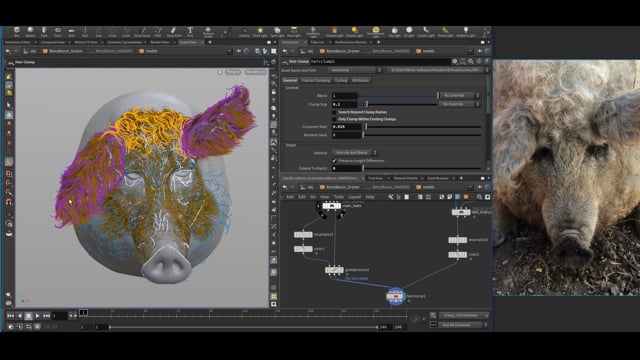Viewport: 640px width, 360px height.
Task: Switch to Attributes parameter tab
Action: (360, 80)
